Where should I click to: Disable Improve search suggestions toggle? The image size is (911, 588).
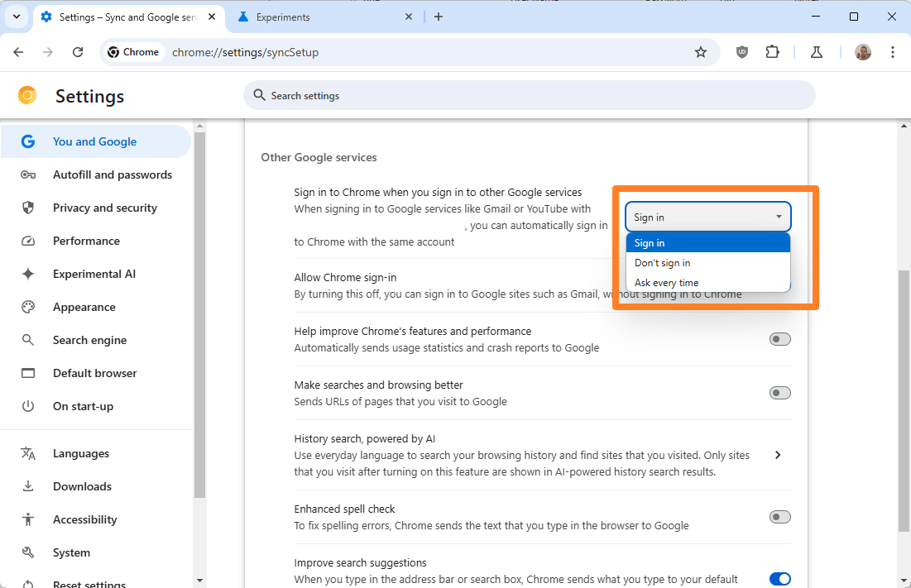779,579
